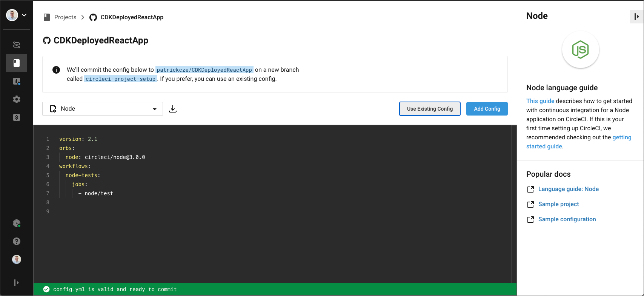Expand the left sidebar with arrow icon
Viewport: 644px width, 296px height.
(x=17, y=283)
